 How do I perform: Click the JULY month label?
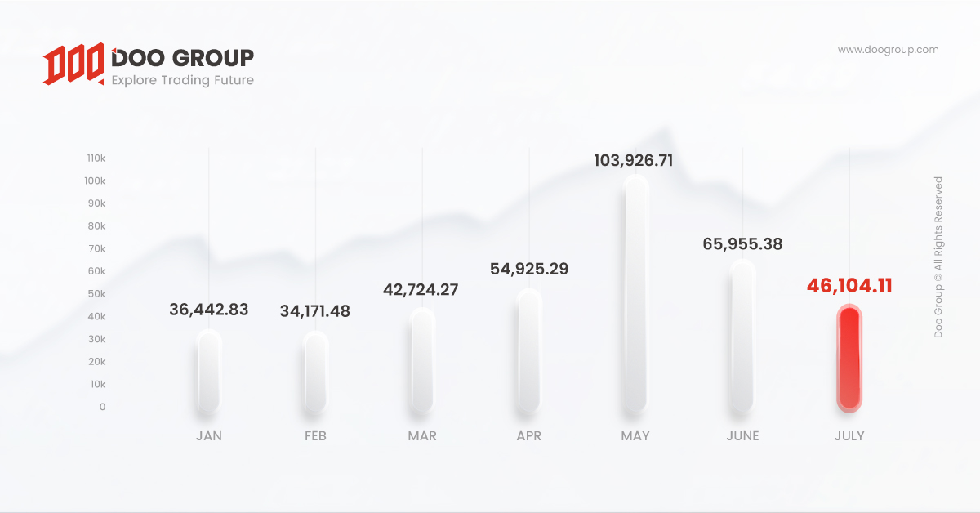(849, 436)
